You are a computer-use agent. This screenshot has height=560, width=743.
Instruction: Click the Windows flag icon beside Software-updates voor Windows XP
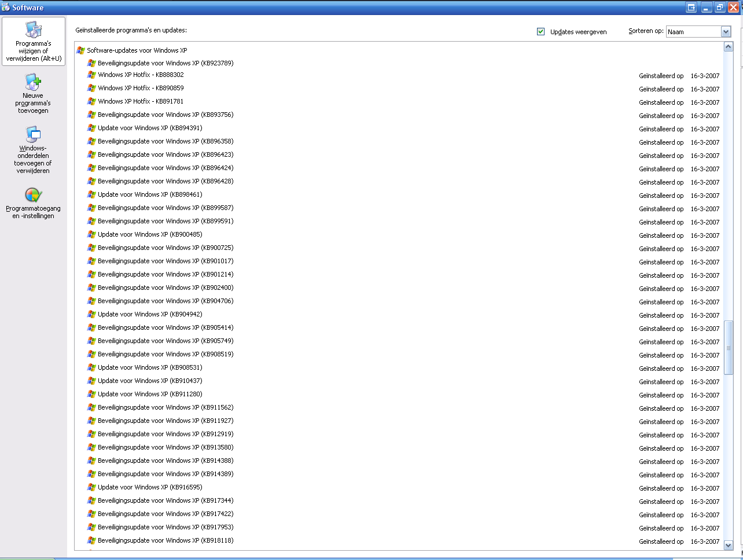(x=80, y=50)
